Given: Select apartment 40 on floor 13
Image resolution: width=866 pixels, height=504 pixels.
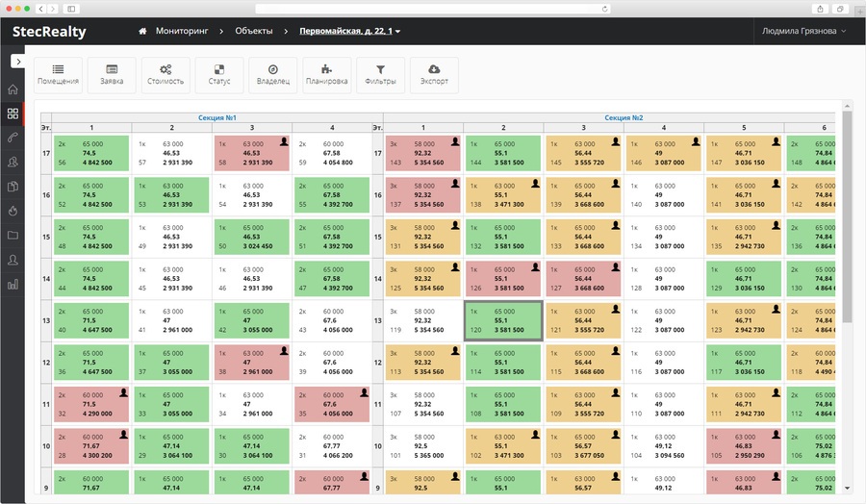Looking at the screenshot, I should (91, 320).
